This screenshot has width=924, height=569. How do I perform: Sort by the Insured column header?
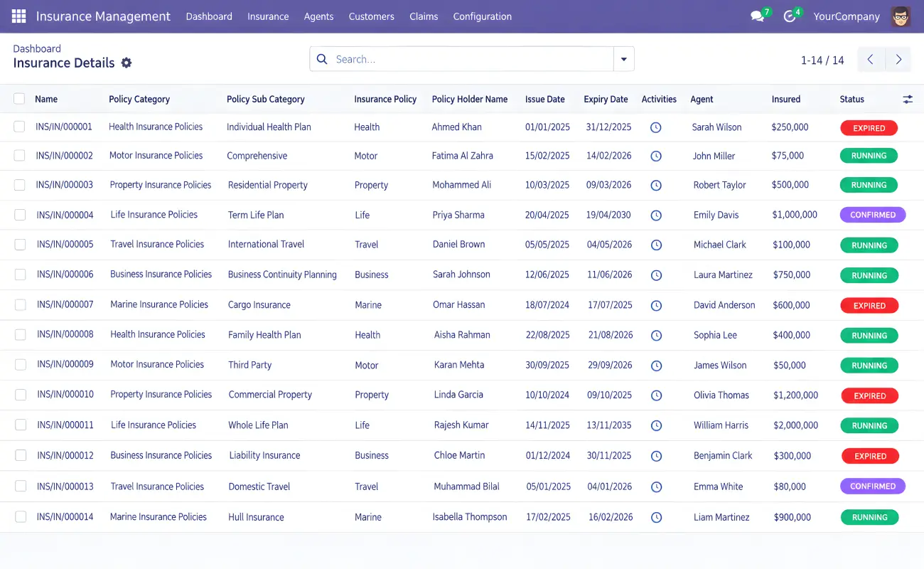click(x=786, y=100)
